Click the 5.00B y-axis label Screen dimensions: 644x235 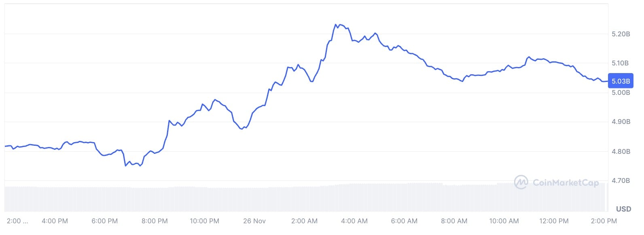click(x=621, y=92)
